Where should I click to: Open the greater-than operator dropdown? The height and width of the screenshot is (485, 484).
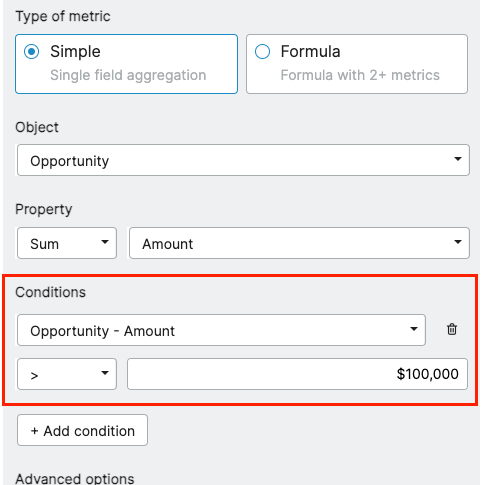[67, 374]
